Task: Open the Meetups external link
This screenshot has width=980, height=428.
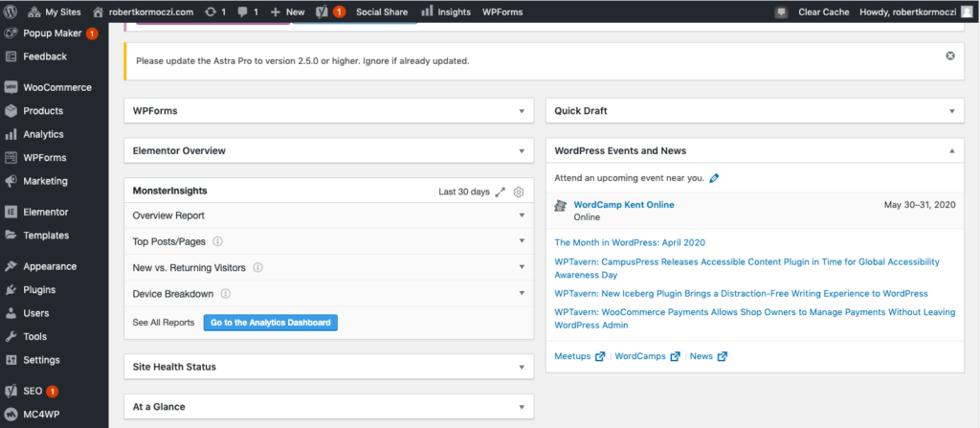Action: pyautogui.click(x=579, y=356)
